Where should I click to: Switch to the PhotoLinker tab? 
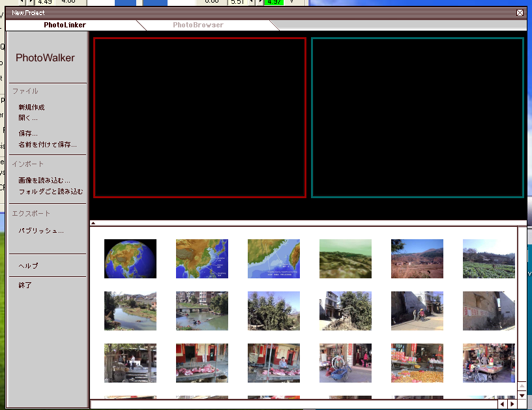click(x=65, y=25)
